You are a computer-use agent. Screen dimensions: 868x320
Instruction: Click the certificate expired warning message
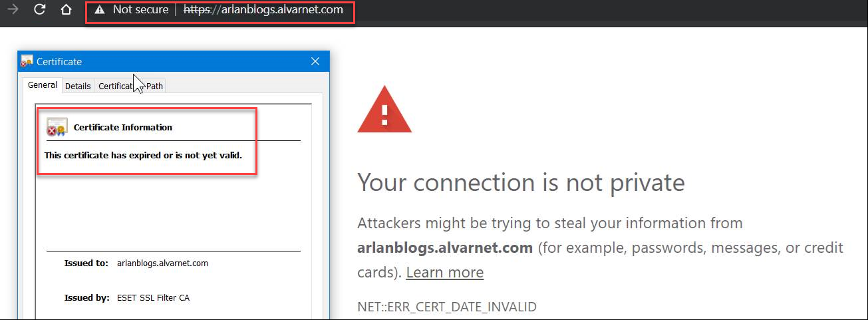(143, 156)
